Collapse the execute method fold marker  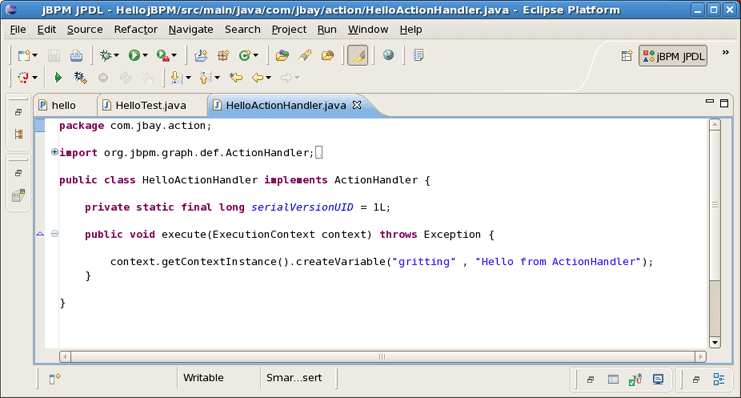55,234
